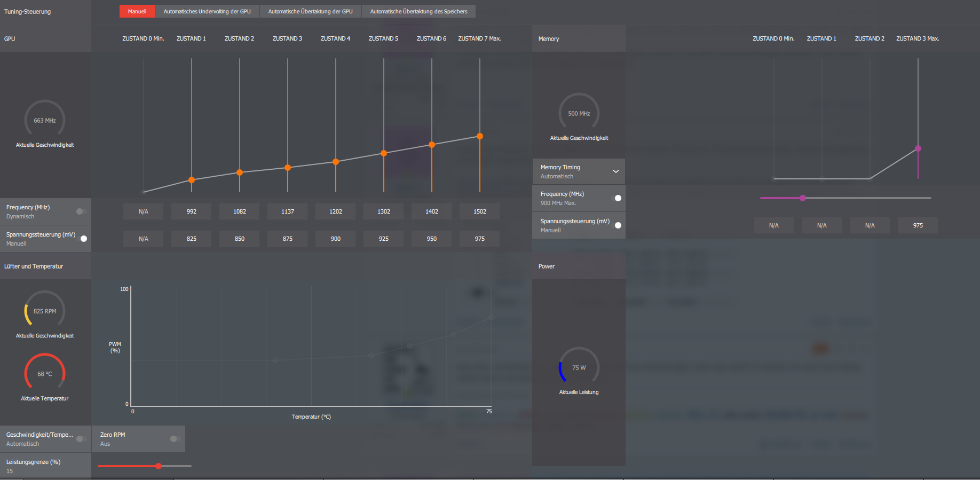Edit the 1402 MHz frequency field
Image resolution: width=980 pixels, height=480 pixels.
[x=432, y=211]
